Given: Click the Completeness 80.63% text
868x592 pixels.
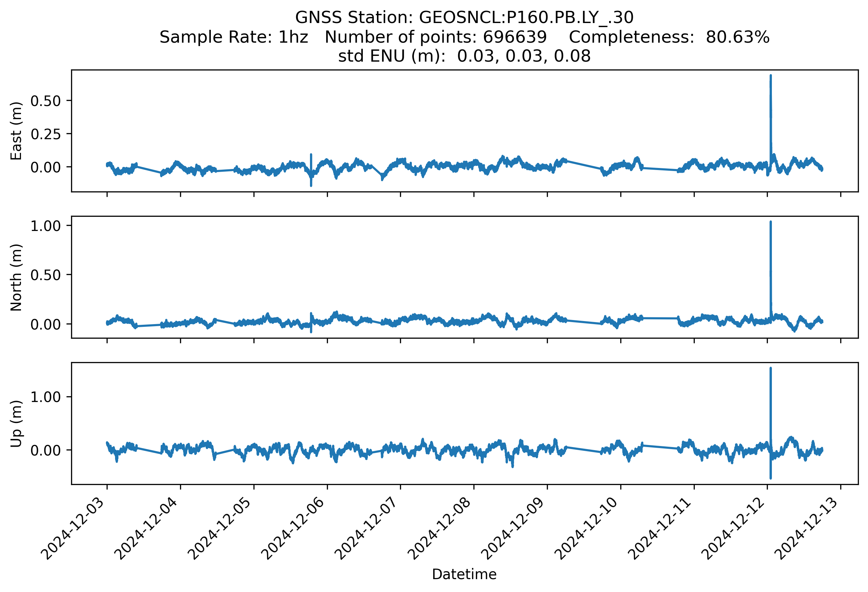Looking at the screenshot, I should pyautogui.click(x=669, y=37).
